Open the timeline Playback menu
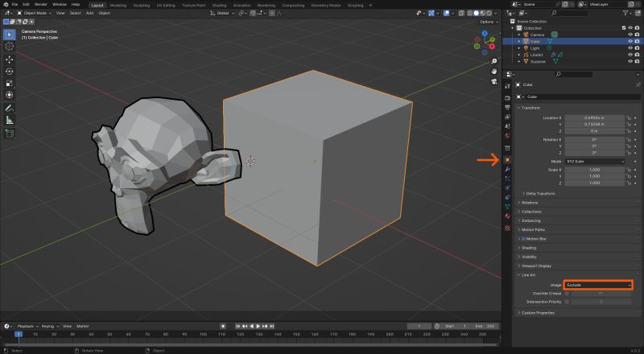The height and width of the screenshot is (354, 644). coord(27,326)
